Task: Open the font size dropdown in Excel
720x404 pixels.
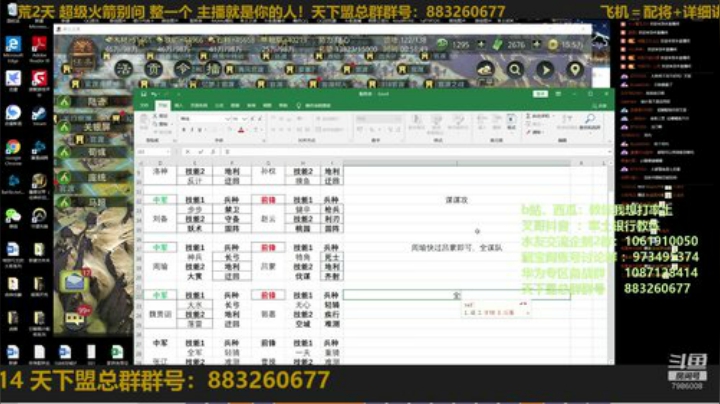Action: coord(245,119)
